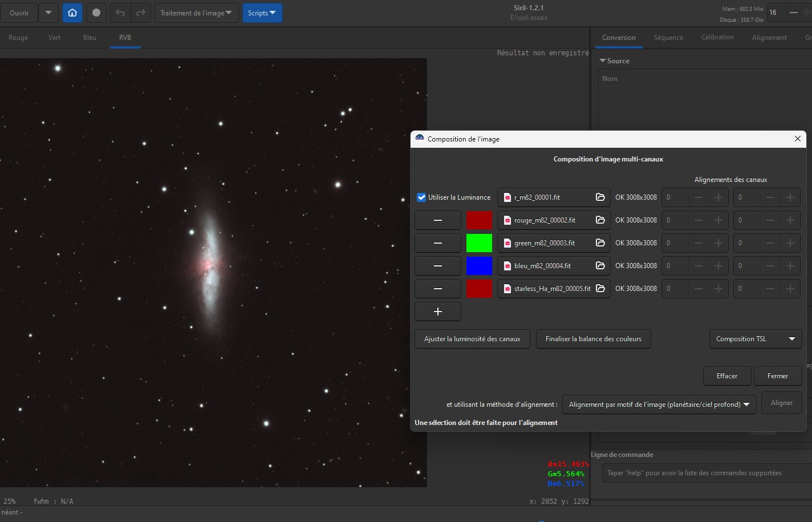Open file browser for r_m82_00001.fit luminance
812x522 pixels.
coord(600,197)
